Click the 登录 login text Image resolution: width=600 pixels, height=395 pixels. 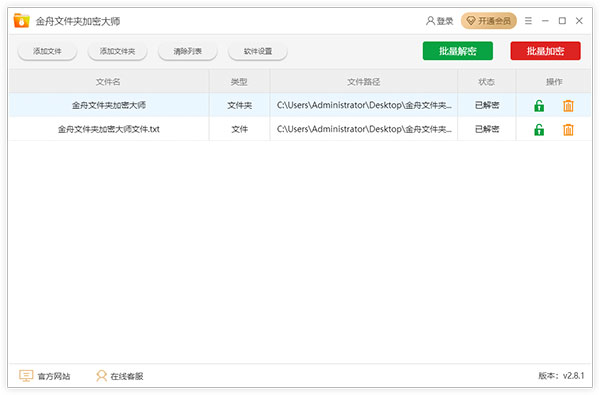coord(445,21)
